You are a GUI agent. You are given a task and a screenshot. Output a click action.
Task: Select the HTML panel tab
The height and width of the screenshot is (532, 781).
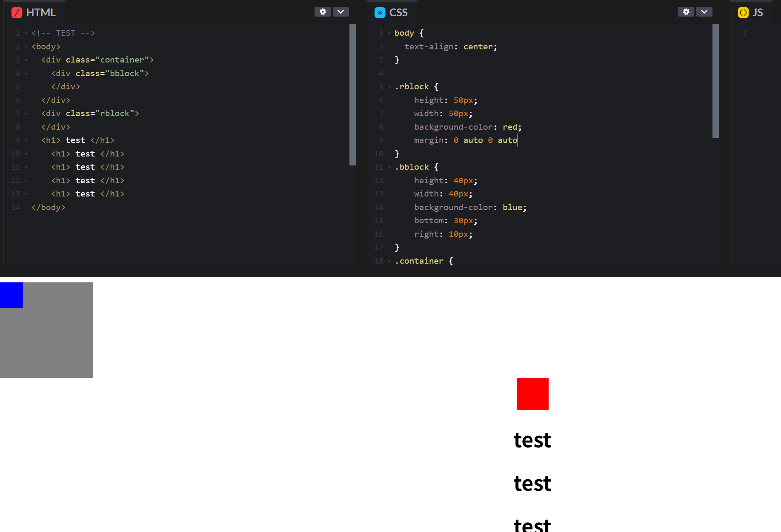(x=34, y=12)
